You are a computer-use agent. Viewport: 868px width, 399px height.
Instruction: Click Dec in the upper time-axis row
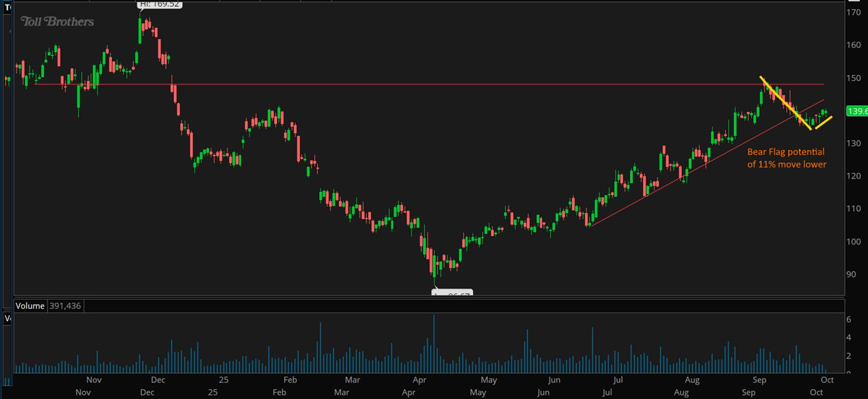pos(158,380)
